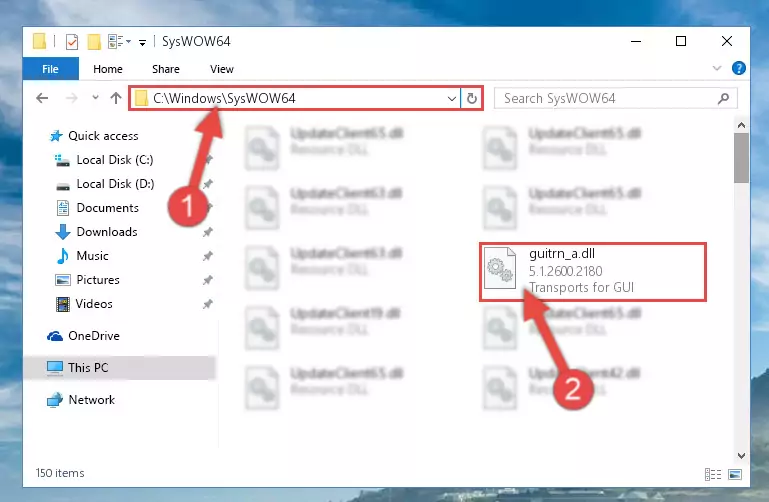Click the New Folder quick access icon
769x502 pixels.
[x=94, y=42]
